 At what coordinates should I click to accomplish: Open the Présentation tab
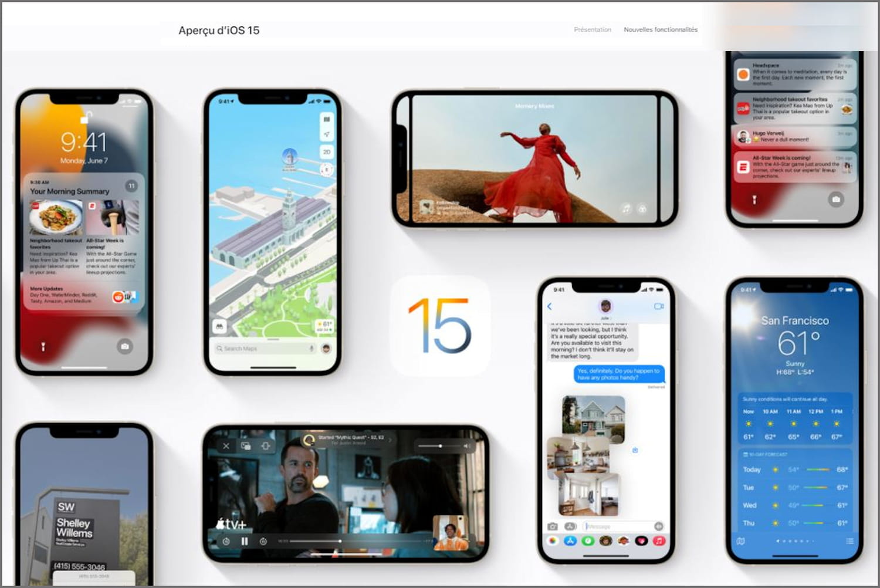point(592,29)
